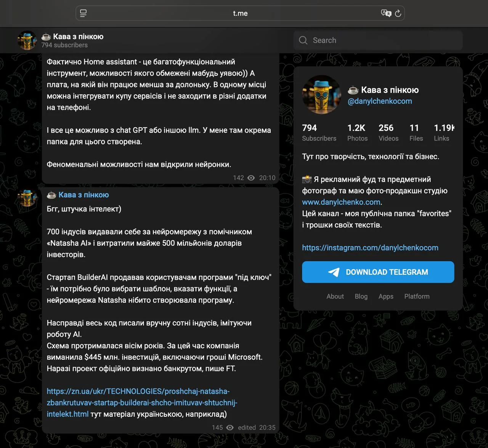Open the Blog footer link
Image resolution: width=488 pixels, height=448 pixels.
[361, 296]
